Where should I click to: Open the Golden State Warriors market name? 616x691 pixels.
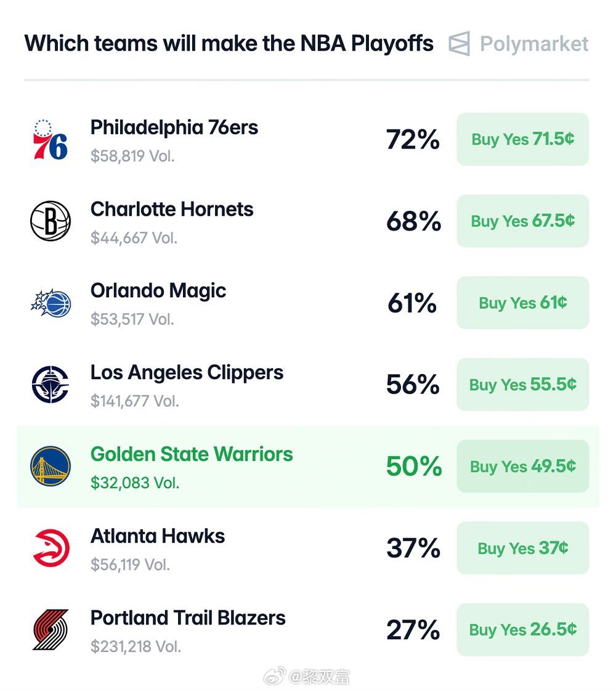[x=192, y=454]
